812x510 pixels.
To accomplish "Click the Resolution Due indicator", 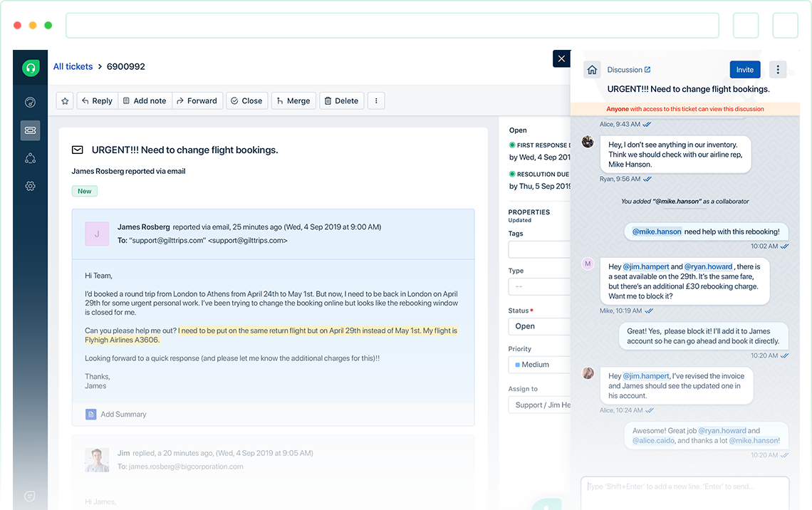I will pos(539,175).
